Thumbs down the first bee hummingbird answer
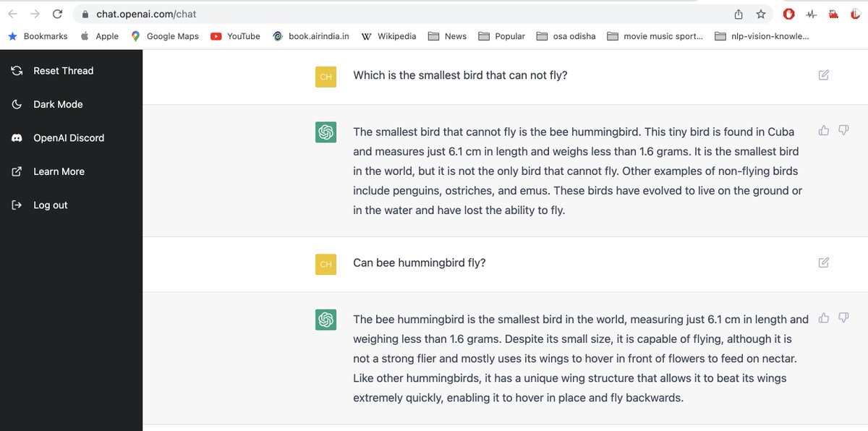The width and height of the screenshot is (868, 431). point(843,130)
